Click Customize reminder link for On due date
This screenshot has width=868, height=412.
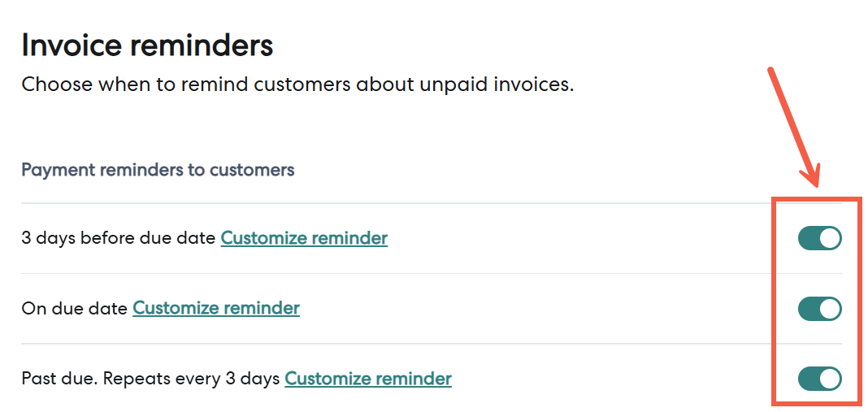point(216,309)
